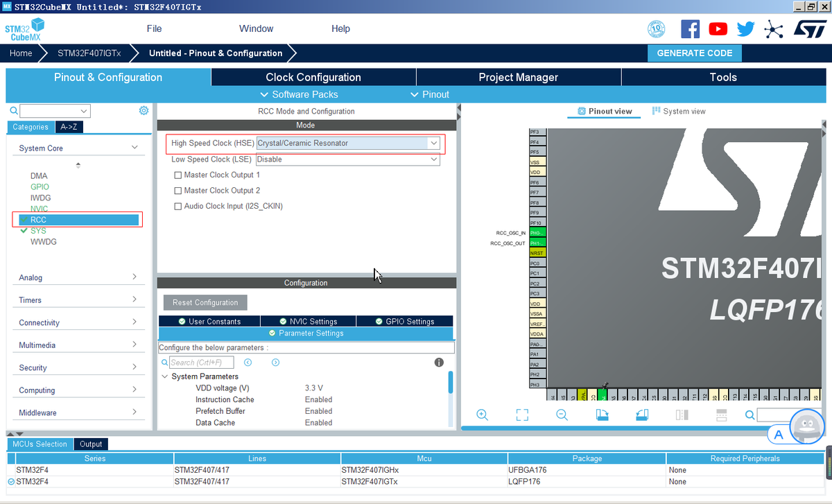Open the Software Packs dropdown

[x=299, y=94]
